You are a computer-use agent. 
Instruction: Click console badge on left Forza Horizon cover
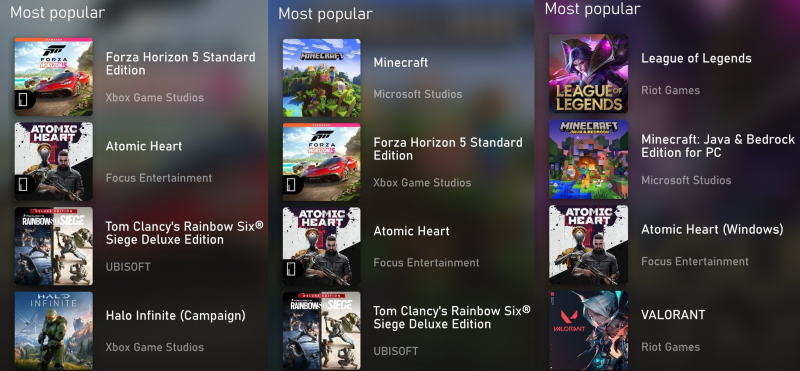tap(23, 100)
